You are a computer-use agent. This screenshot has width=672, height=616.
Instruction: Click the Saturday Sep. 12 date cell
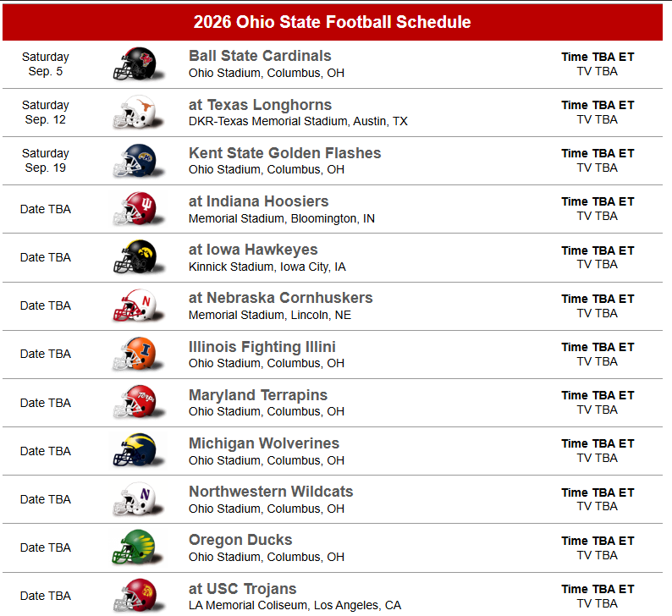[x=46, y=113]
